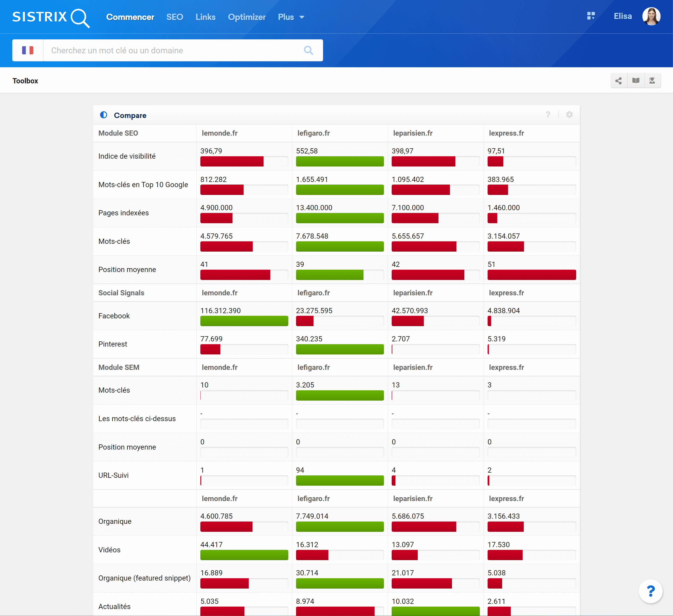Click the Pinterest row label
This screenshot has height=616, width=673.
tap(113, 344)
